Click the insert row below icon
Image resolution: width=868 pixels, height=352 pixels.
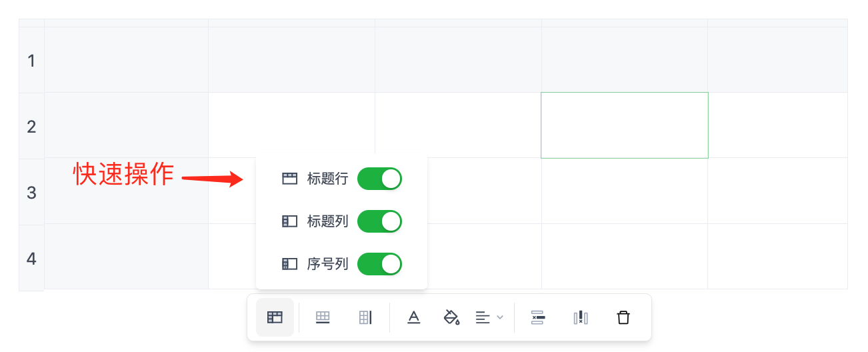[x=323, y=317]
